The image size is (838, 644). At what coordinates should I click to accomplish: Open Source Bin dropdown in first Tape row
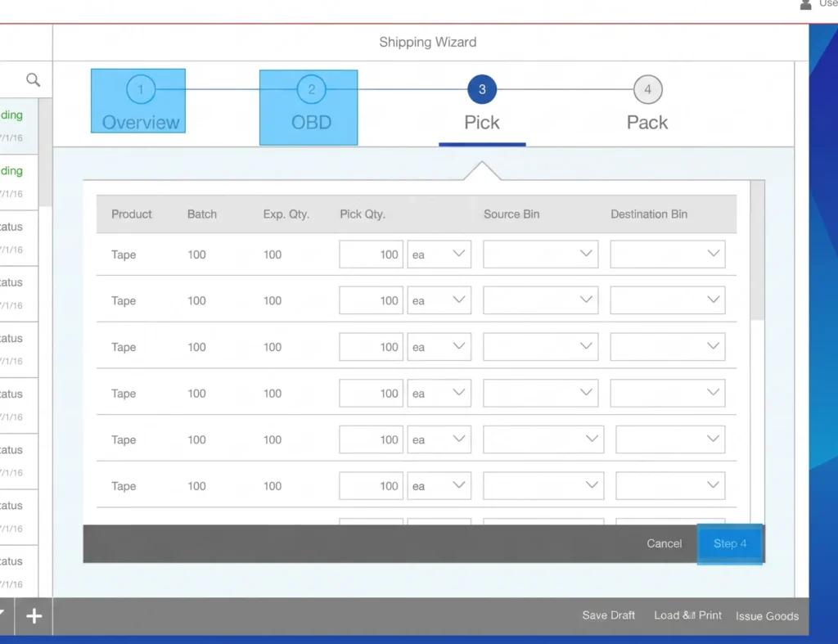541,254
